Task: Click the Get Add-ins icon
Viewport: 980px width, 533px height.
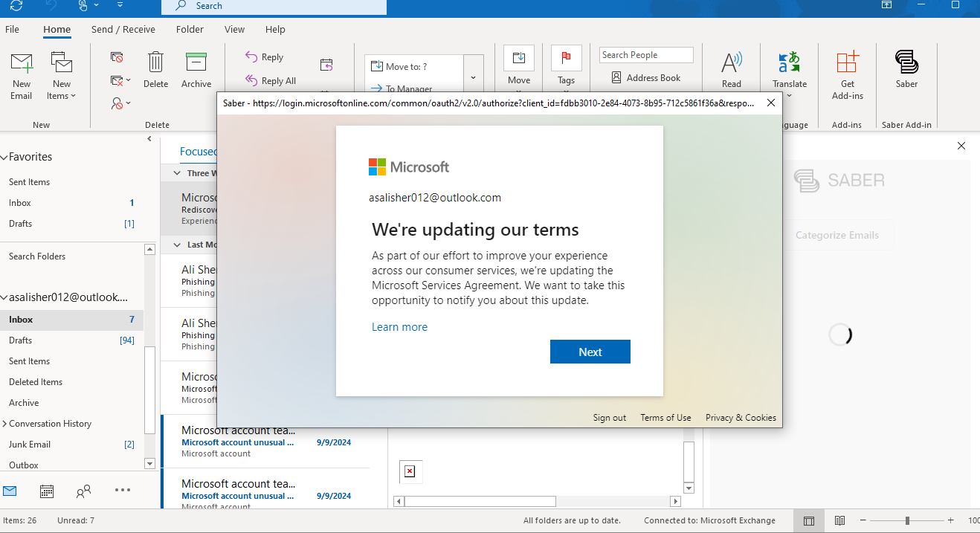Action: (x=848, y=62)
